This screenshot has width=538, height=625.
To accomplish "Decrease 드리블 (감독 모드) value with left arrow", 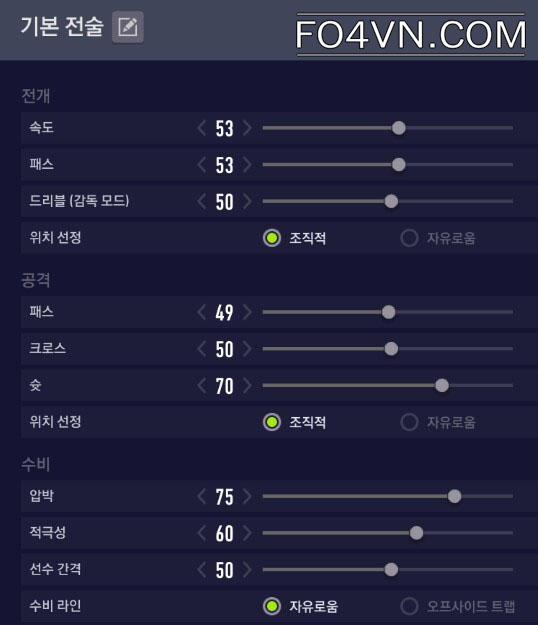I will point(202,202).
